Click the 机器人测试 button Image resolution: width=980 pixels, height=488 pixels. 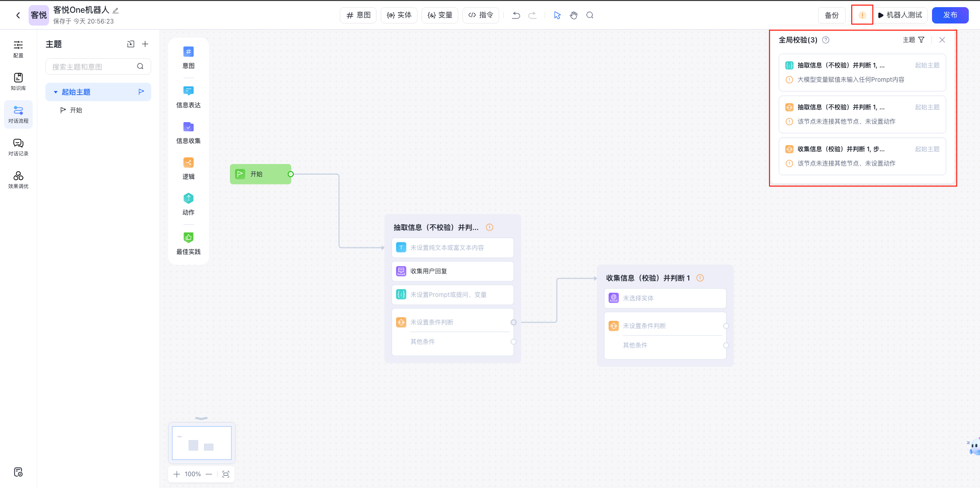900,15
